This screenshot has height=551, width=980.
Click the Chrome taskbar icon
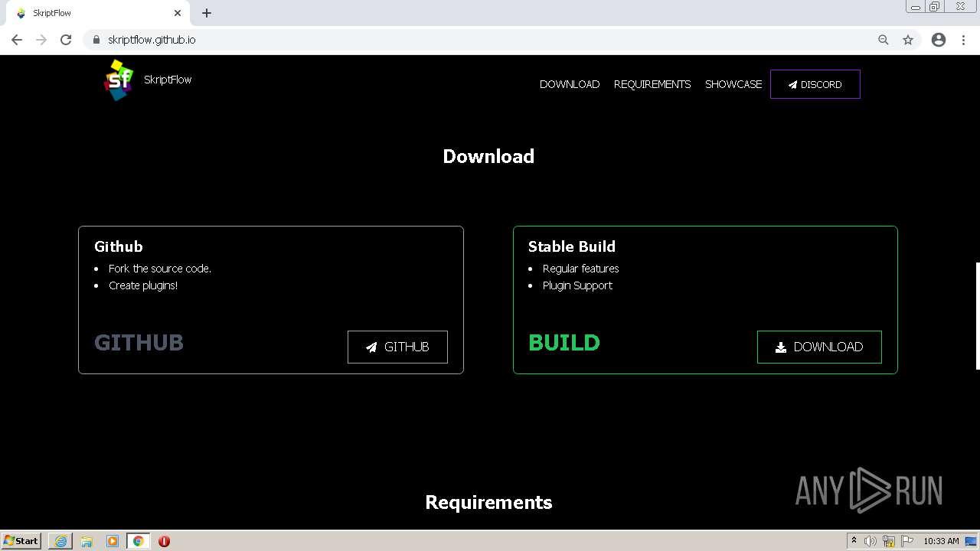138,541
